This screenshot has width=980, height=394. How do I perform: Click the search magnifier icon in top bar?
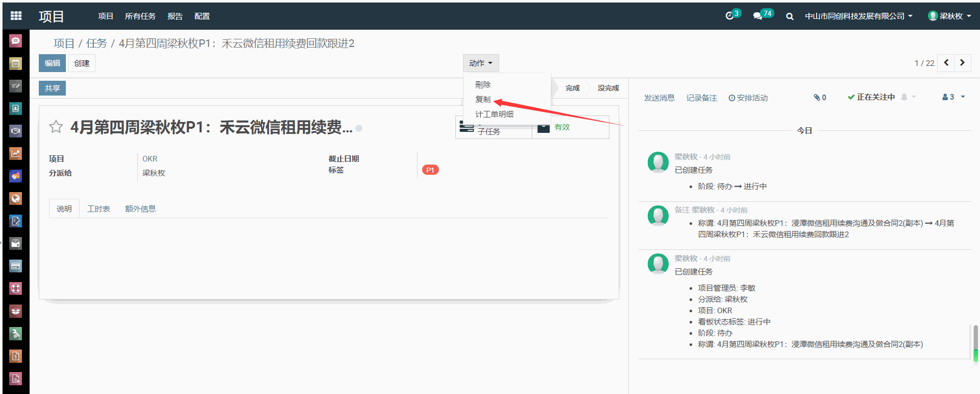point(790,16)
